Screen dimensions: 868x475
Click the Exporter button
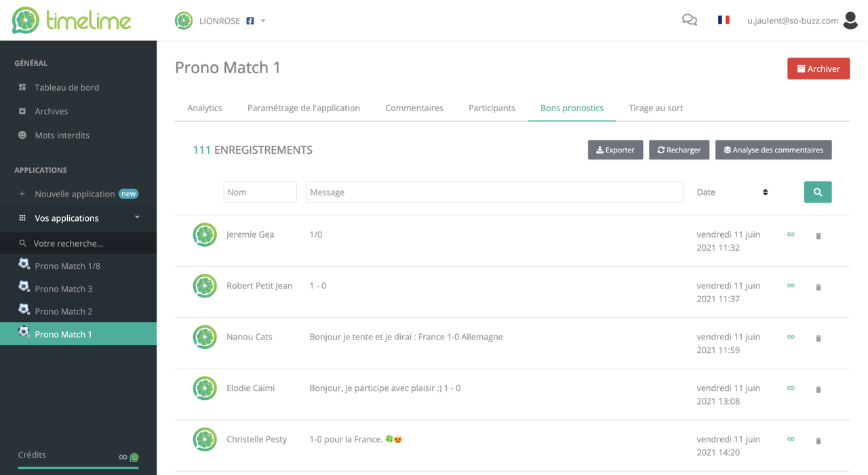pyautogui.click(x=615, y=150)
